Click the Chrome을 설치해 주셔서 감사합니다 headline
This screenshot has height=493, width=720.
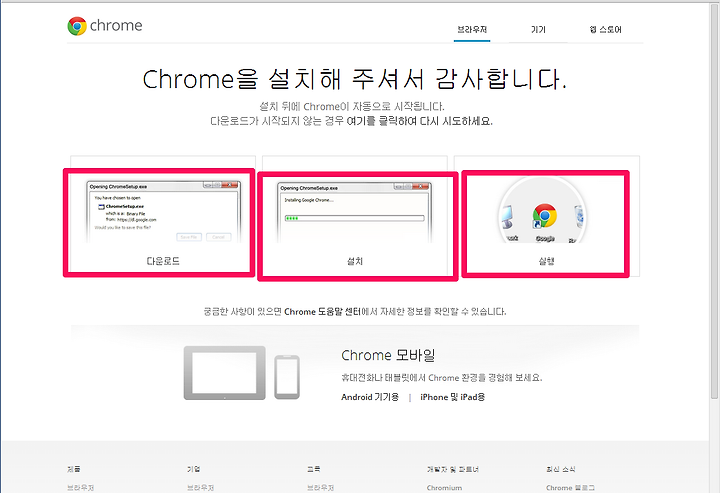point(354,79)
